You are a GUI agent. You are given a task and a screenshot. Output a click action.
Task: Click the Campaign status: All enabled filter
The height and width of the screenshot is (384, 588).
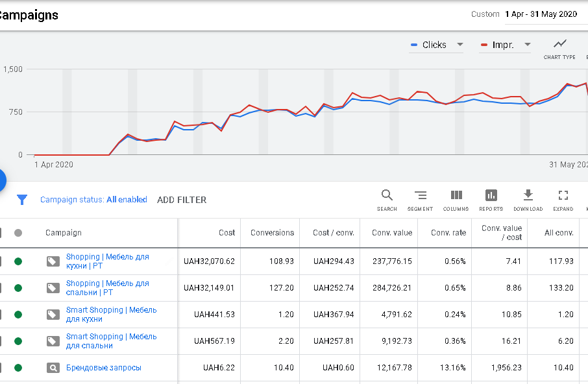coord(93,200)
